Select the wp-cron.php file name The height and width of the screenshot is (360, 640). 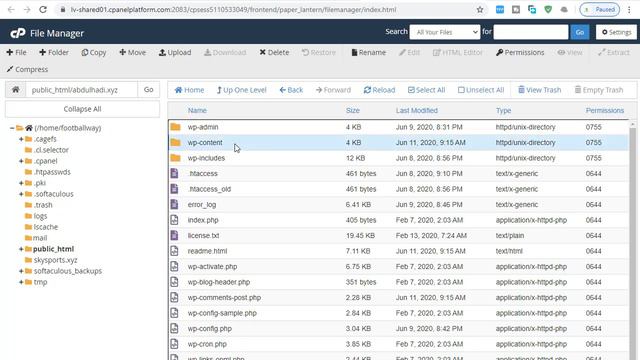pos(207,344)
